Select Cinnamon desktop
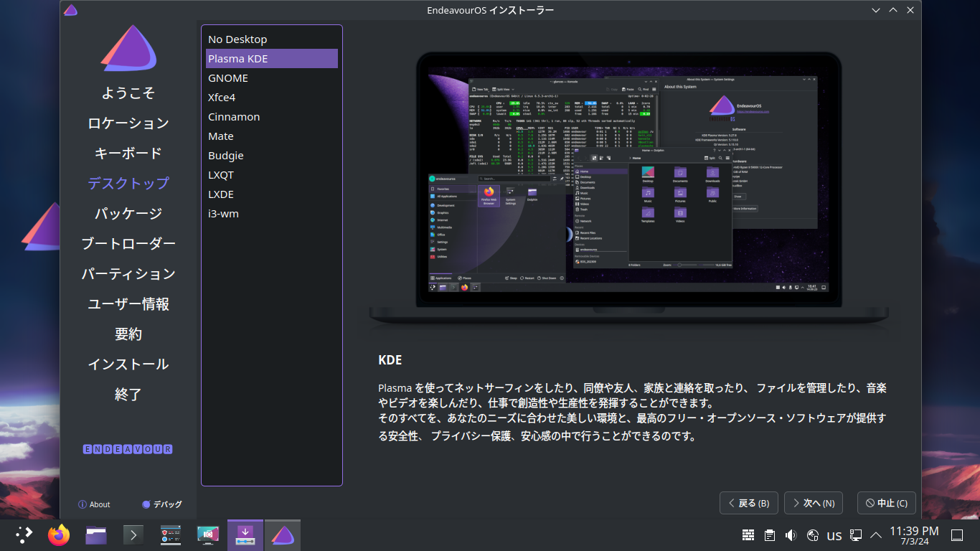The width and height of the screenshot is (980, 551). pos(272,117)
